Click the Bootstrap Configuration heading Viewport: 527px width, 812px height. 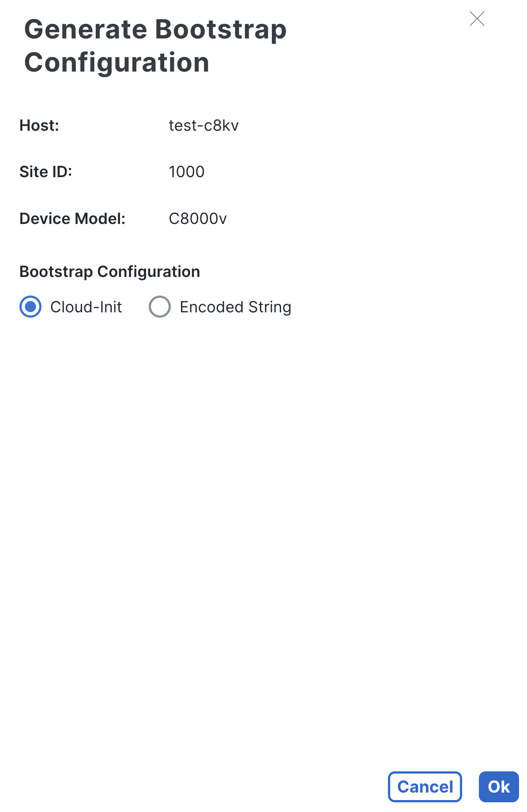pos(109,271)
